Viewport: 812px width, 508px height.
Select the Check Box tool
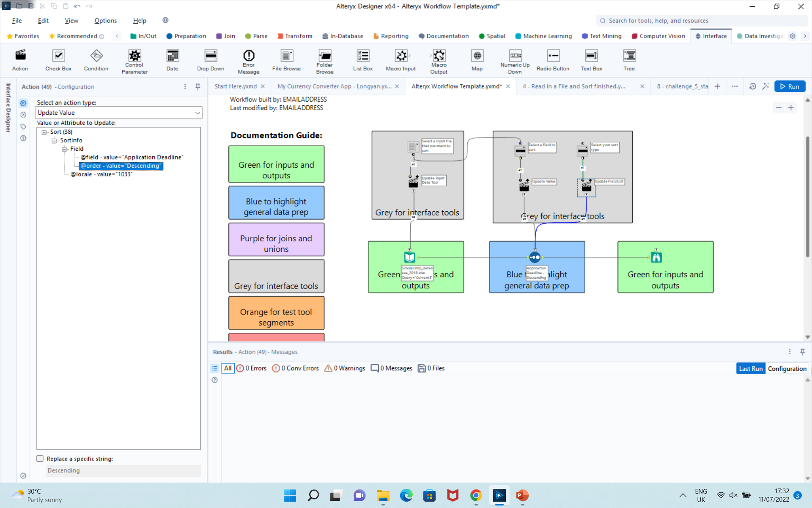58,60
